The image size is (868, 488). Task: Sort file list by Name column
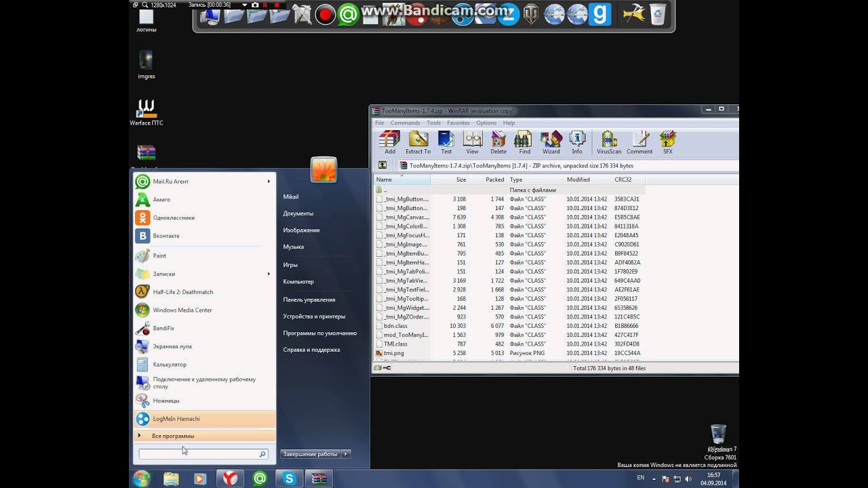pyautogui.click(x=401, y=180)
